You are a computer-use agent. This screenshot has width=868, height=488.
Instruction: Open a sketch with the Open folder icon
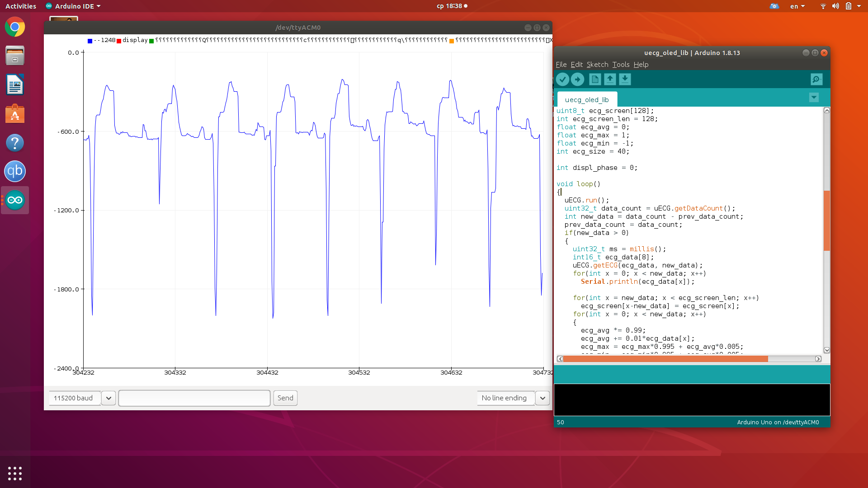pyautogui.click(x=610, y=79)
